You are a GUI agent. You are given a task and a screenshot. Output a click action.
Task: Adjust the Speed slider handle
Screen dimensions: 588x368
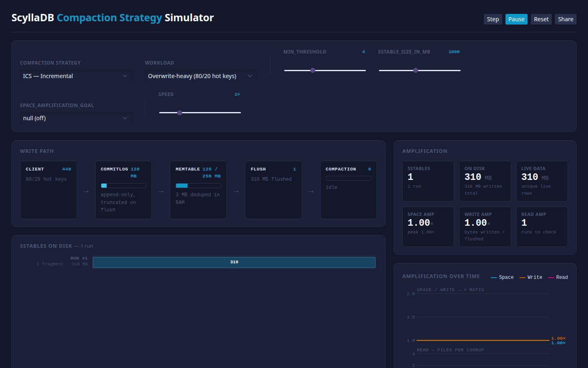coord(180,112)
